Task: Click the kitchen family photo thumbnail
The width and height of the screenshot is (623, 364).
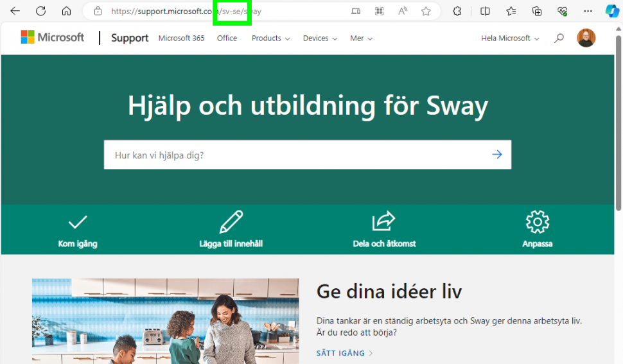Action: pyautogui.click(x=165, y=321)
